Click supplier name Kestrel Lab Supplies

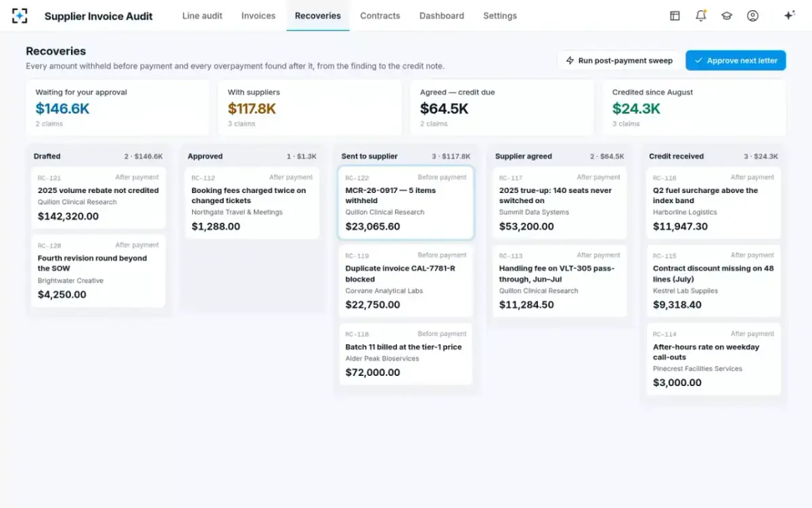pos(685,291)
